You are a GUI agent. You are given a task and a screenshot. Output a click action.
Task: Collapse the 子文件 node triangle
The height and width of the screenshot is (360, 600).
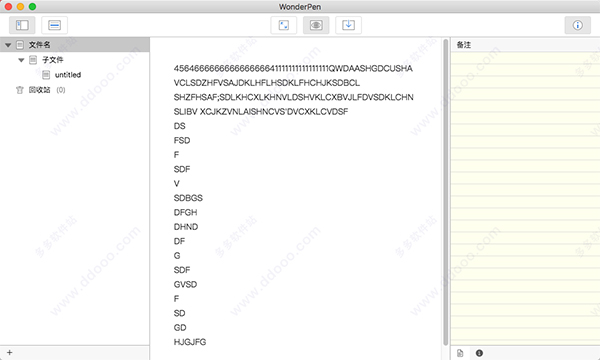tap(21, 60)
